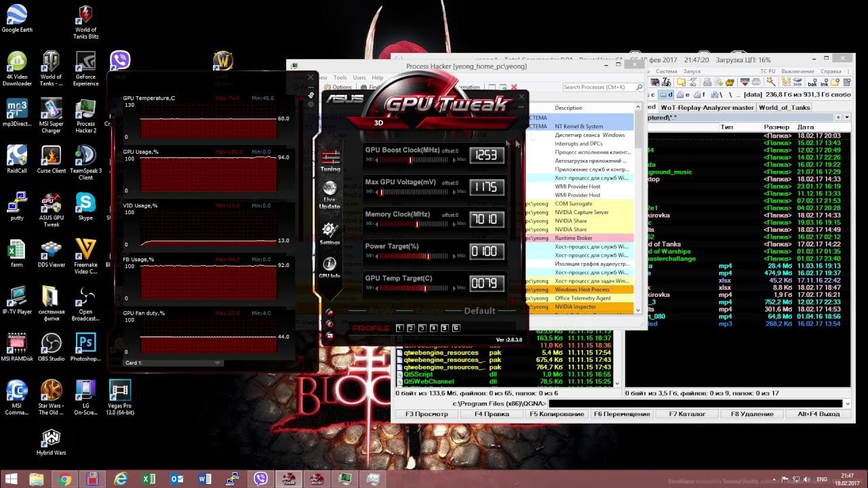Image resolution: width=868 pixels, height=488 pixels.
Task: Open the Запуск menu in Total Commander
Action: point(692,71)
